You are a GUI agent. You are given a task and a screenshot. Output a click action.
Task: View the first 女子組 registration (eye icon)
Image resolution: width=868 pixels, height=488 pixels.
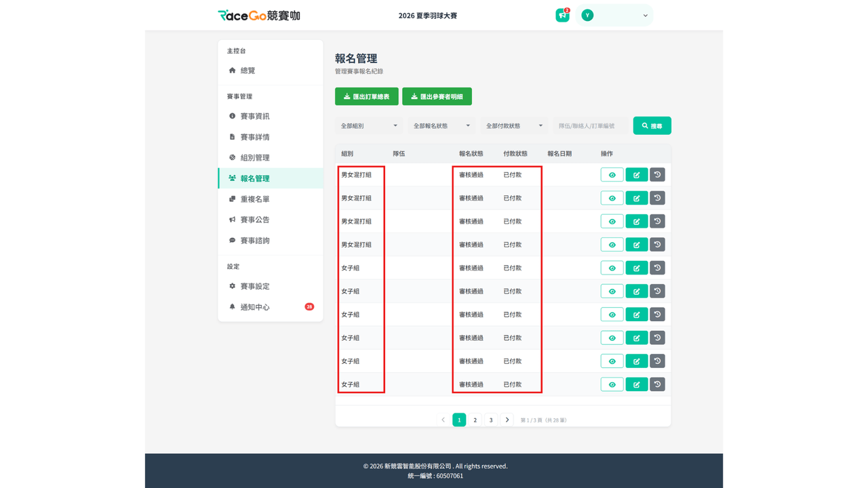612,268
